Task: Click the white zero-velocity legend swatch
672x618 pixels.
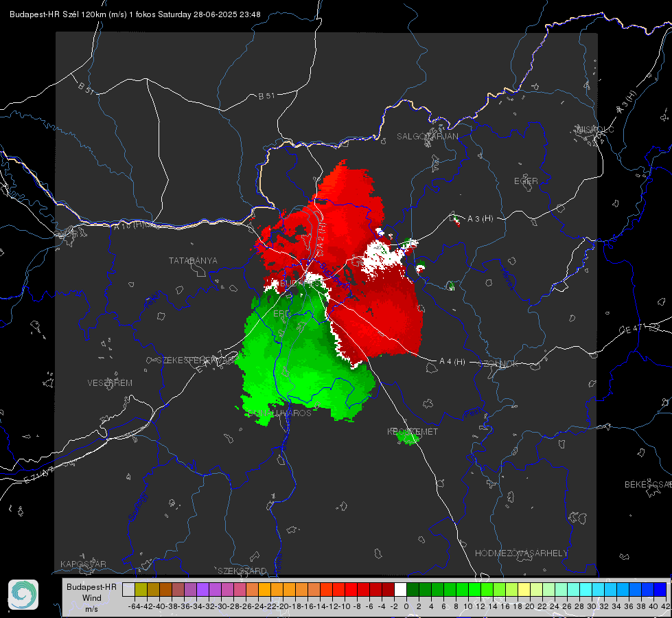Action: coord(400,589)
